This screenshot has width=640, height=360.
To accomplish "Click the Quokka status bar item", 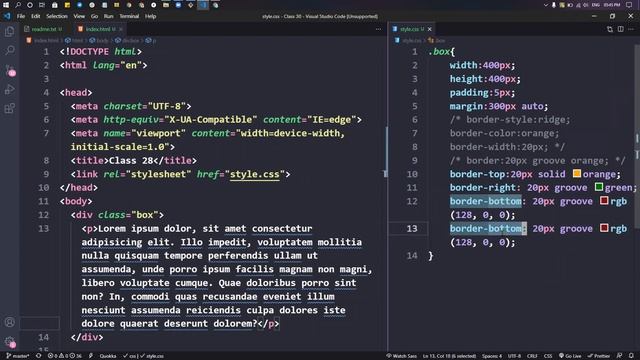I will [x=108, y=356].
